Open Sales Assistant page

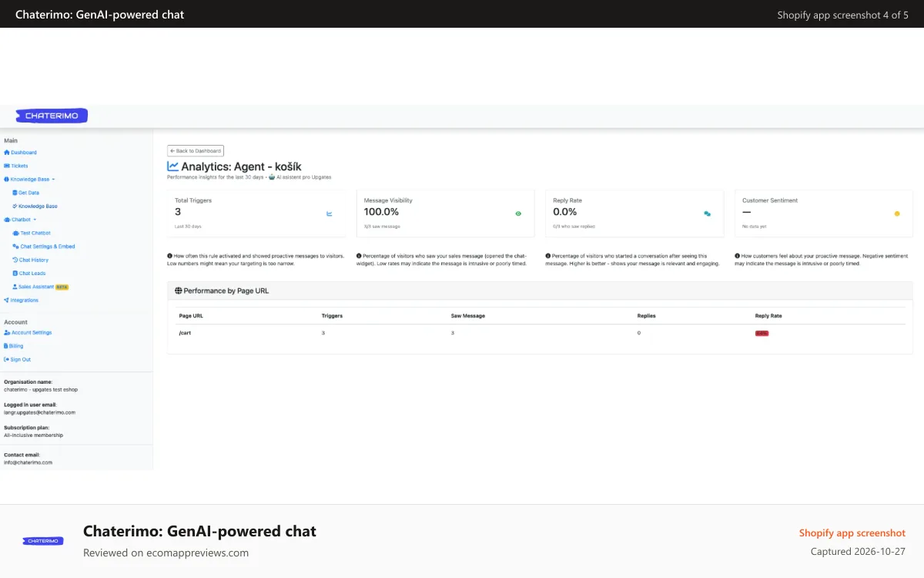[36, 287]
